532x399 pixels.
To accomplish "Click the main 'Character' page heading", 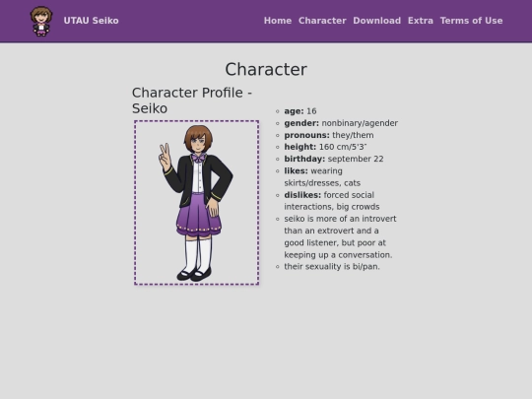I will point(266,69).
